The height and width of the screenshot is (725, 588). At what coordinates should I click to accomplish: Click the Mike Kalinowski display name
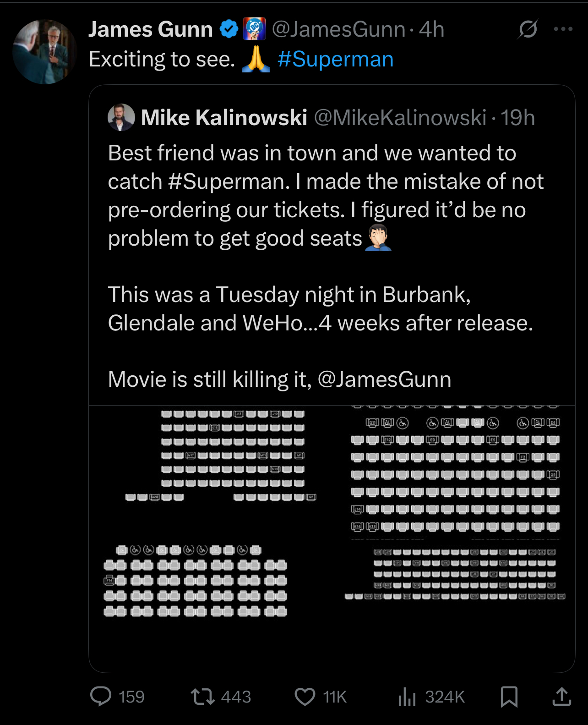[x=224, y=118]
